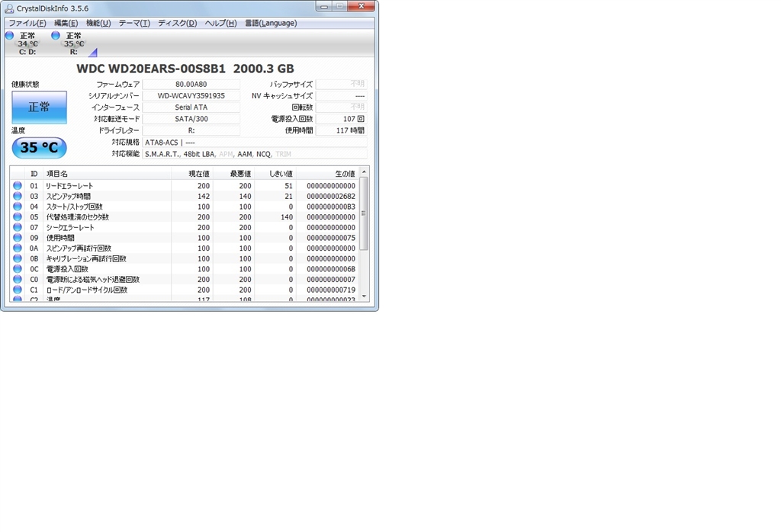Screen dimensions: 781x532
Task: Open the ヘルプ(H) menu
Action: [220, 23]
